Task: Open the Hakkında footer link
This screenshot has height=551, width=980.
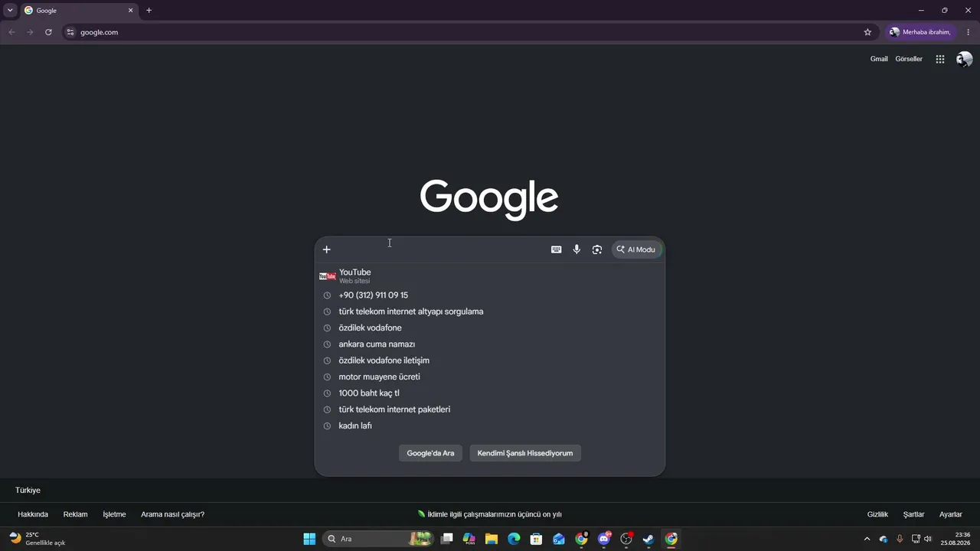Action: pyautogui.click(x=33, y=514)
